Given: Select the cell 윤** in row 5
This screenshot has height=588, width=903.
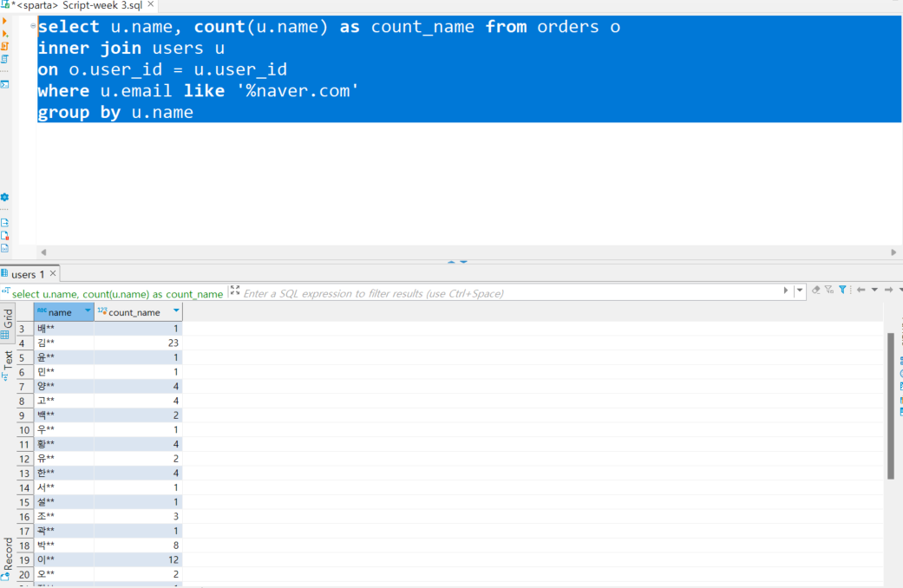Looking at the screenshot, I should [x=64, y=357].
